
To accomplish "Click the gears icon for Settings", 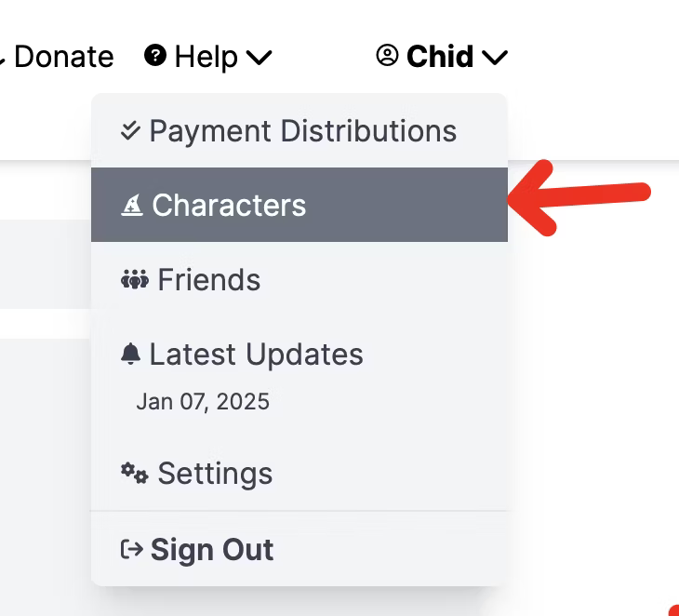I will [x=135, y=473].
